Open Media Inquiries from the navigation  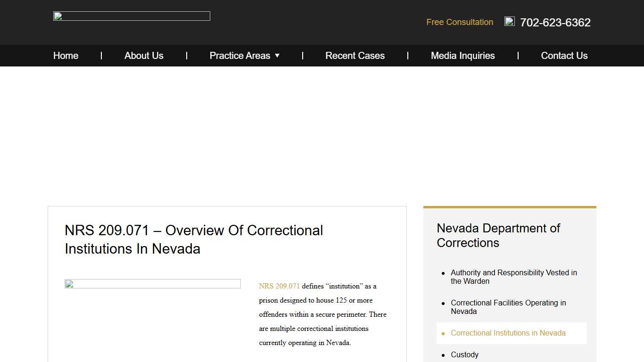(x=462, y=56)
